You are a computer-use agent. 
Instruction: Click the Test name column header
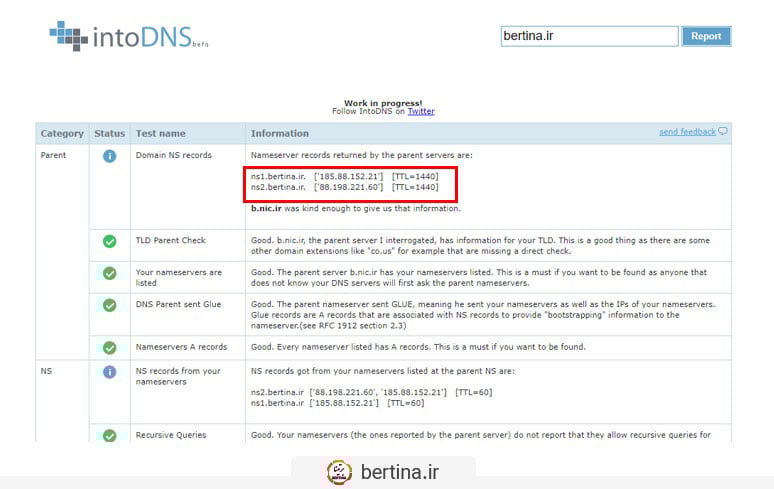click(161, 133)
